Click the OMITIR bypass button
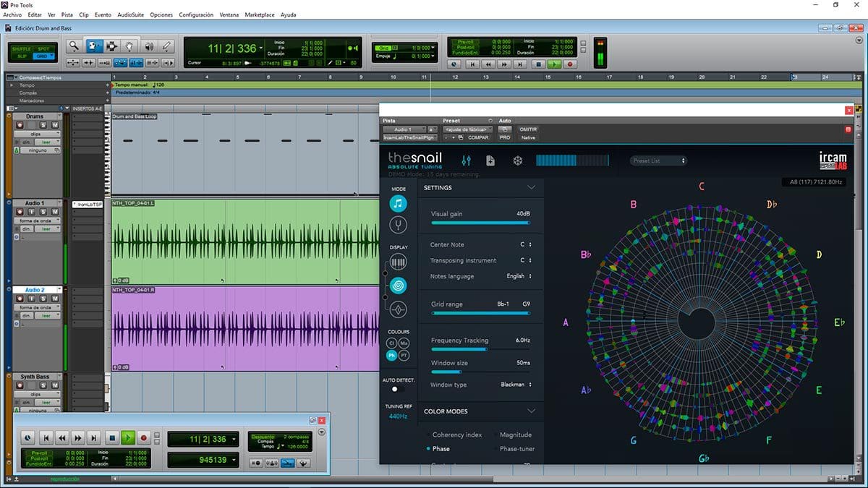 528,129
